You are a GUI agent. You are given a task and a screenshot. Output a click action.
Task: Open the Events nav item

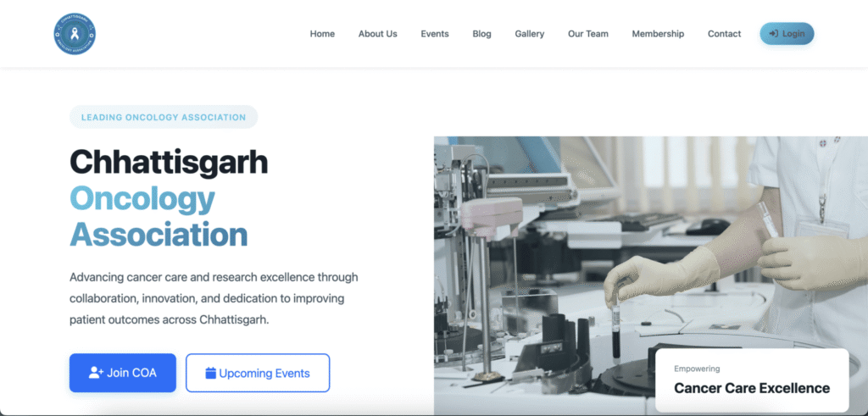point(435,34)
